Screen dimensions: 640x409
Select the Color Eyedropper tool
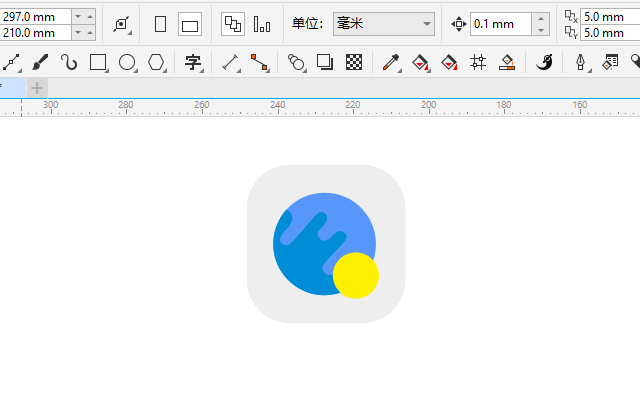(391, 62)
